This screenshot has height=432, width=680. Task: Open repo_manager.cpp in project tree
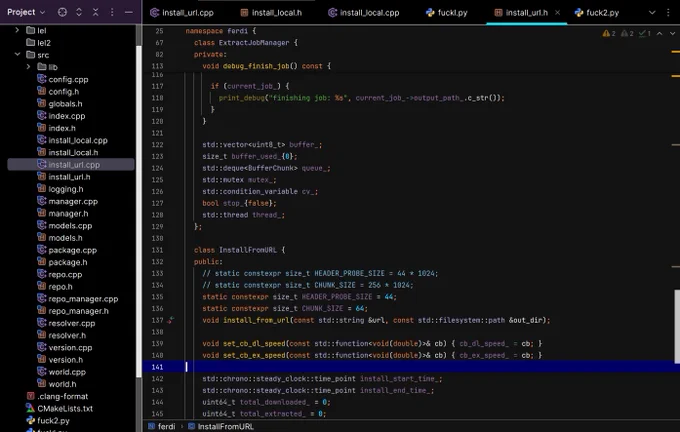coord(78,298)
